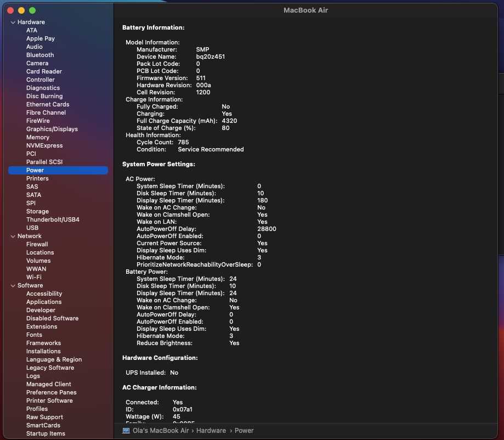
Task: Select WWAN under Network
Action: coord(36,269)
